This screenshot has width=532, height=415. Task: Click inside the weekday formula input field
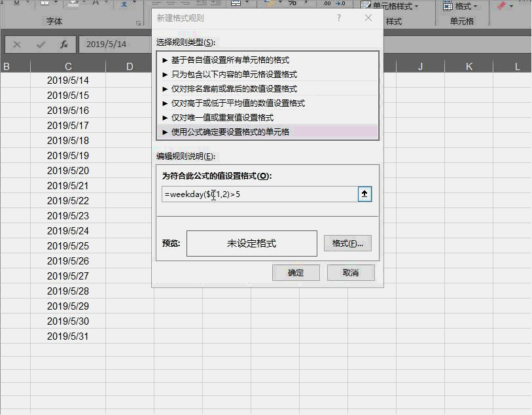pos(260,194)
